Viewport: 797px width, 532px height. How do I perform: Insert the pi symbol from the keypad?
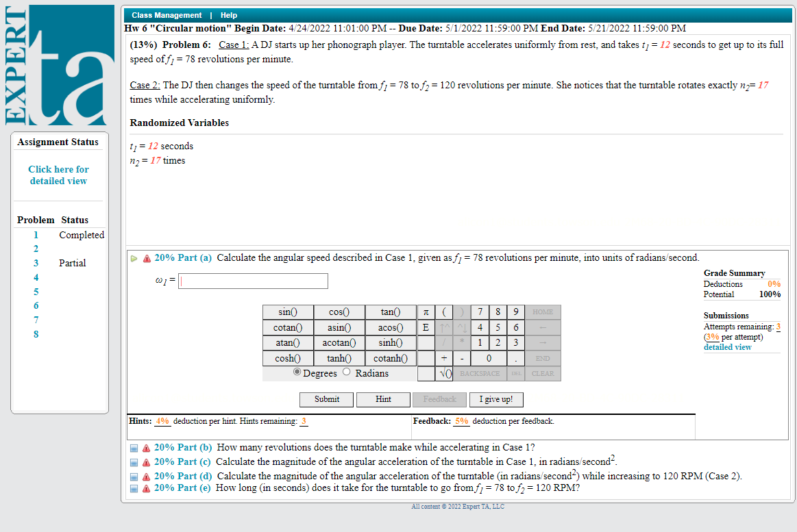(x=426, y=312)
